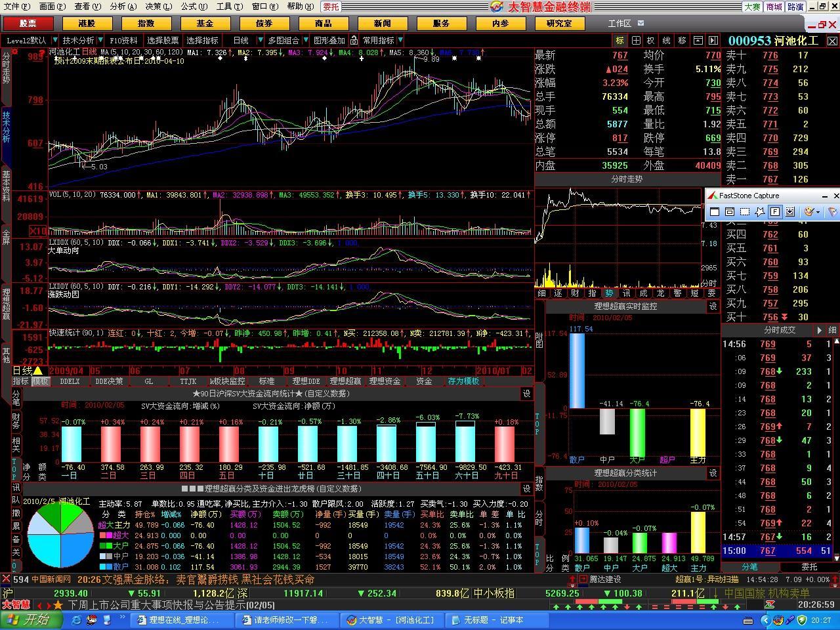Expand the arrow next to 分时成交
The width and height of the screenshot is (840, 630).
click(x=819, y=330)
